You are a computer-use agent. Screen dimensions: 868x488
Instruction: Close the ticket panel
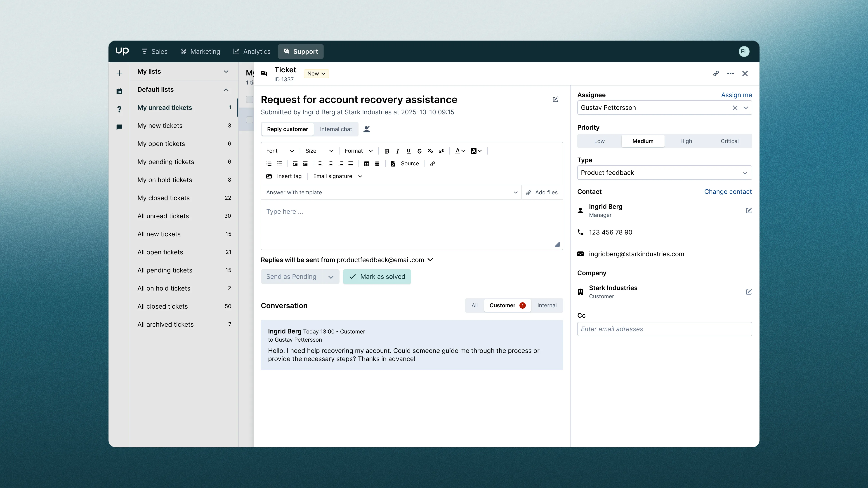745,73
